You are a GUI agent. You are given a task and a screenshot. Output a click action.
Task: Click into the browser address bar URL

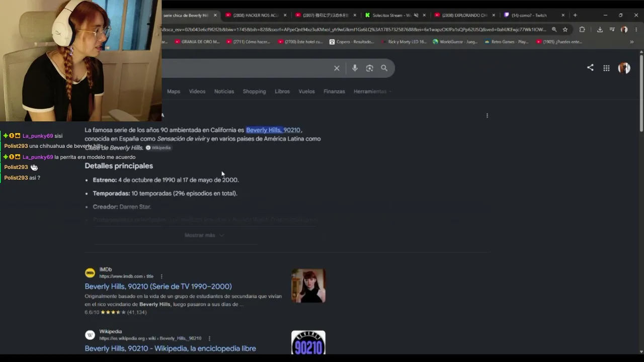[x=354, y=30]
